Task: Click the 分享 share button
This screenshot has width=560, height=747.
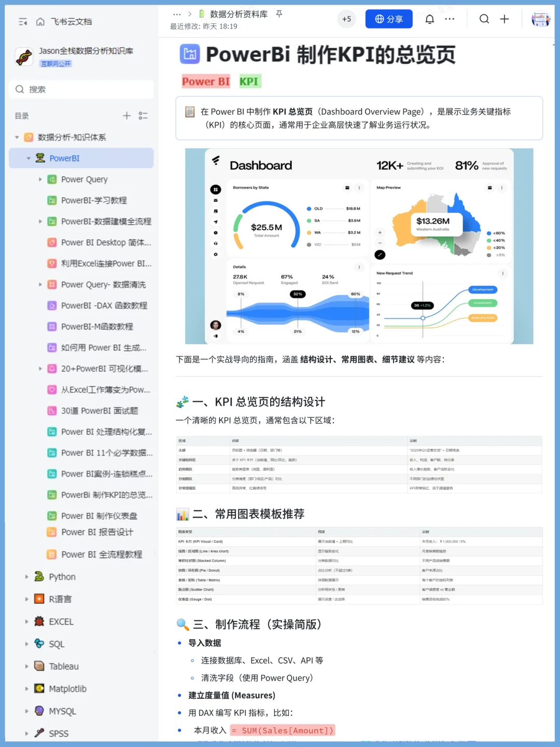Action: 389,19
